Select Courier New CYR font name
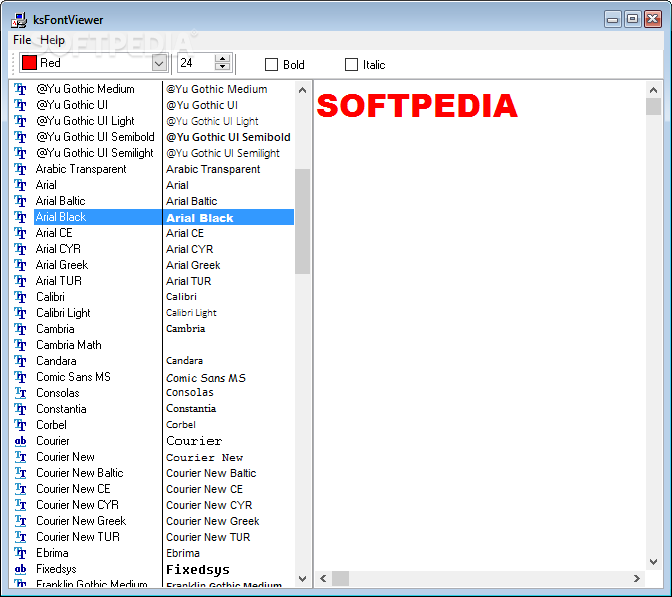The width and height of the screenshot is (672, 597). [x=77, y=505]
